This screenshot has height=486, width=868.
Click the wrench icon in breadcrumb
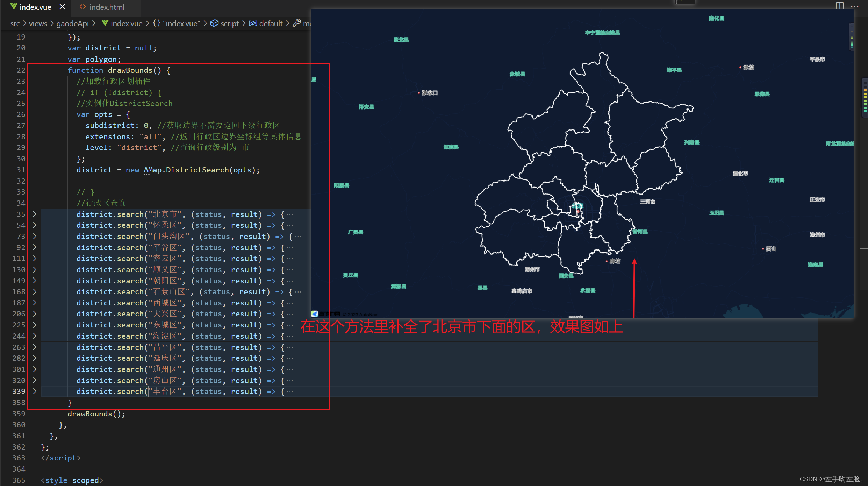296,23
